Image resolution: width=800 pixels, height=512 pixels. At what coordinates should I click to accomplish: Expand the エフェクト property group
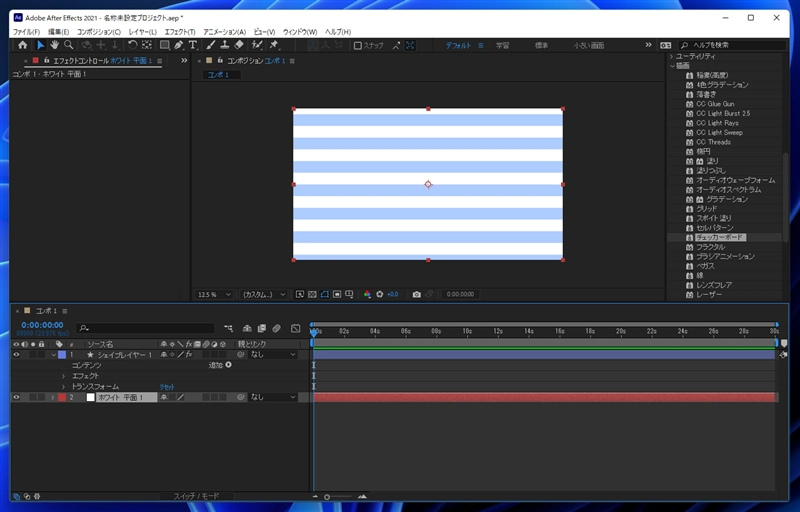pos(63,376)
